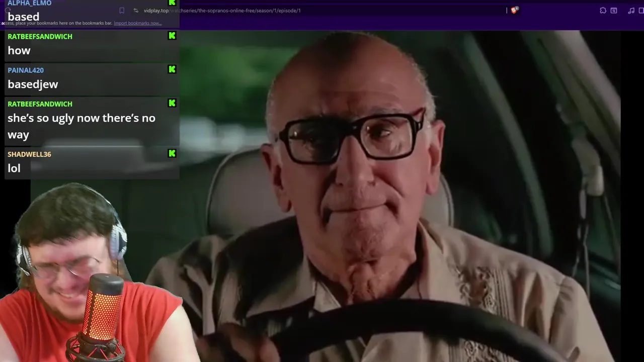Select username RATBEEFSANDWICH above 'she's so ugly'
The image size is (644, 362).
tap(40, 104)
